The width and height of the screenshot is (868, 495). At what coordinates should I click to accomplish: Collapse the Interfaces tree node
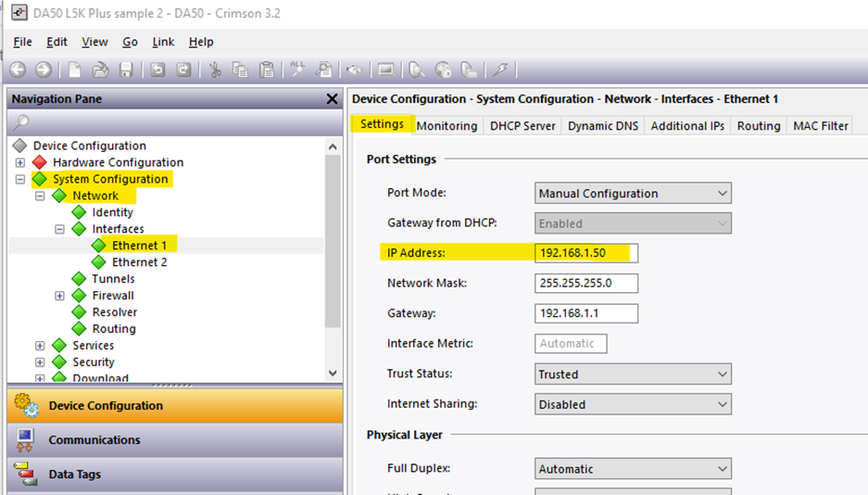[x=60, y=229]
